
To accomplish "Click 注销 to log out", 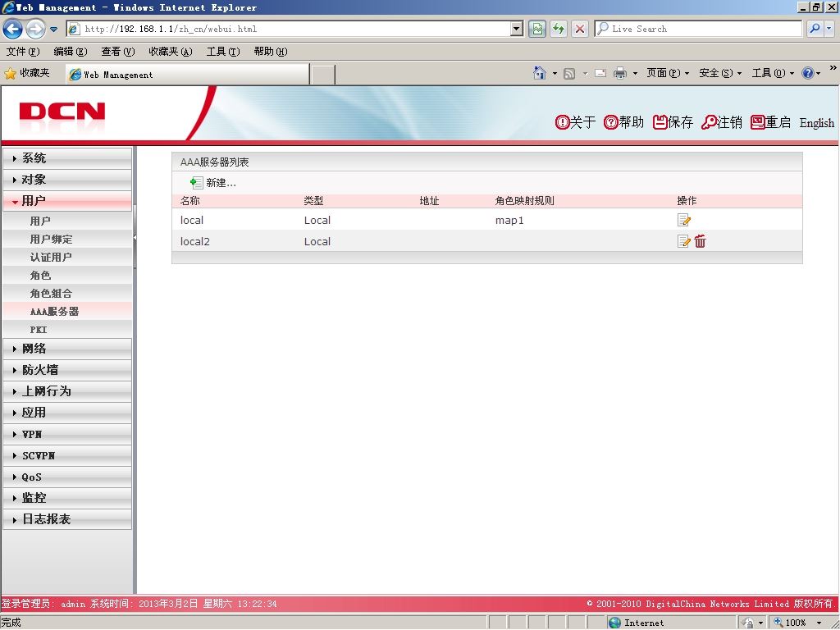I will (x=722, y=122).
